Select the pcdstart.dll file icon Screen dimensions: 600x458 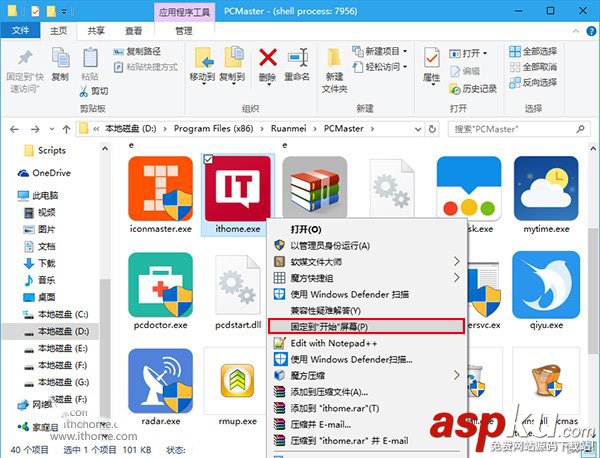(x=238, y=285)
